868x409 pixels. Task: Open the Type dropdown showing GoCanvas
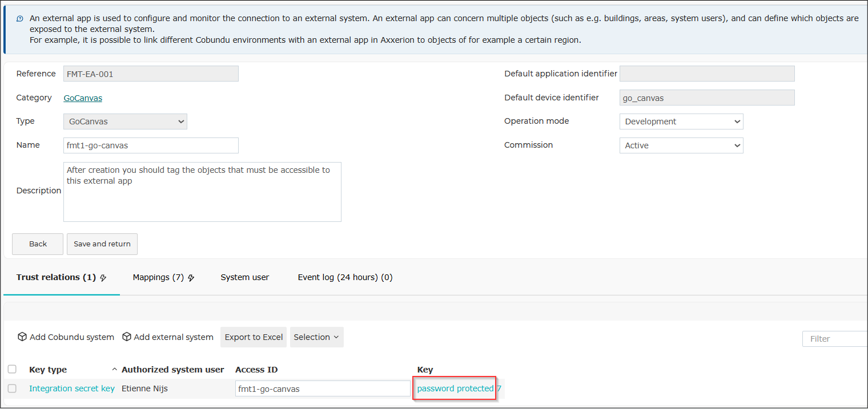point(125,122)
